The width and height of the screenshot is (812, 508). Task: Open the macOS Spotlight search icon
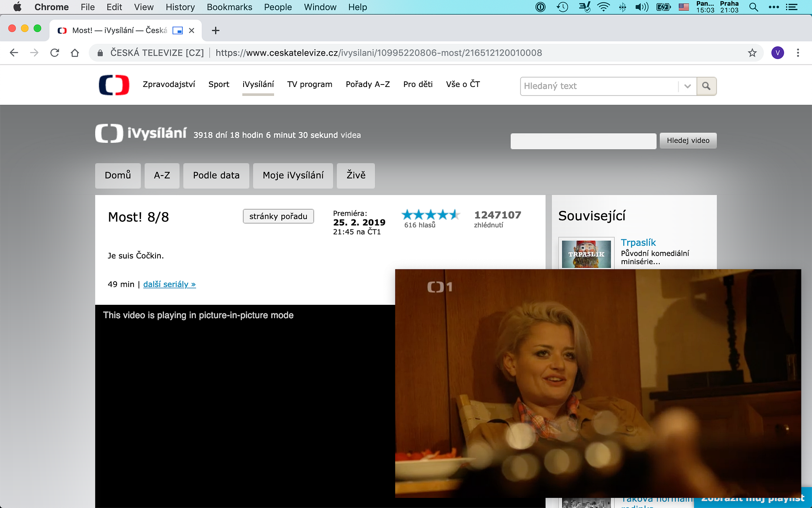point(754,7)
